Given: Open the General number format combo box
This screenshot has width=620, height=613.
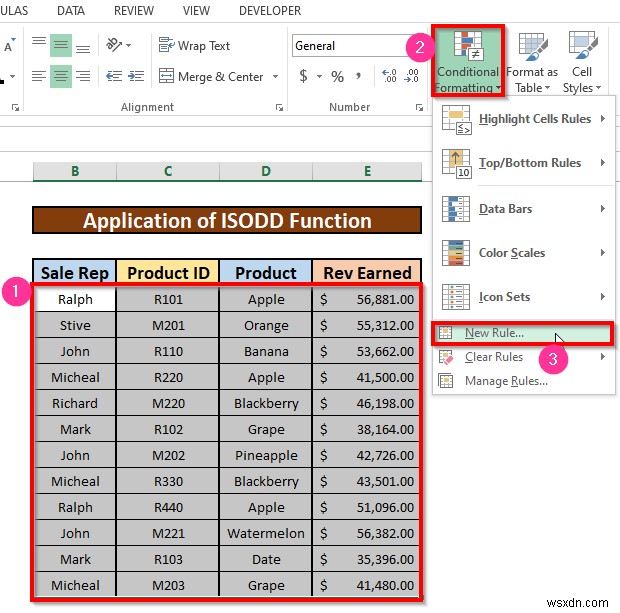Looking at the screenshot, I should pos(352,45).
